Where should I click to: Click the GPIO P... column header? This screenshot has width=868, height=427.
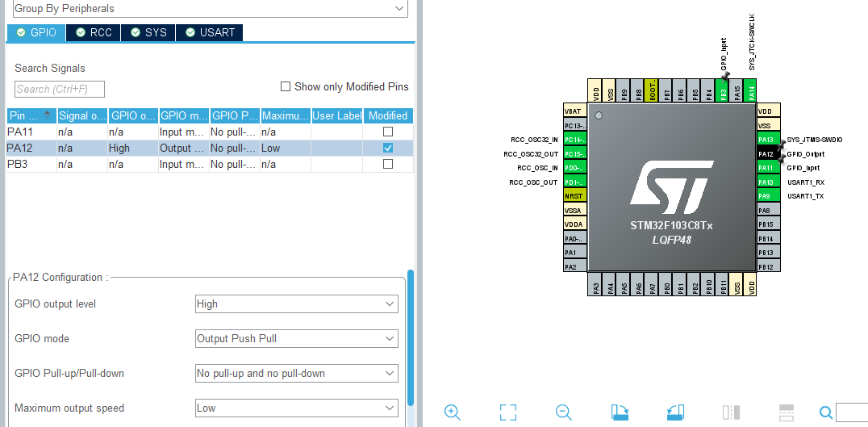[235, 115]
